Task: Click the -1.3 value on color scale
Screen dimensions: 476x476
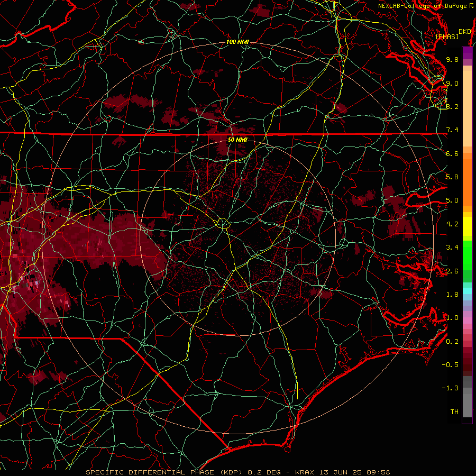Action: coord(450,388)
